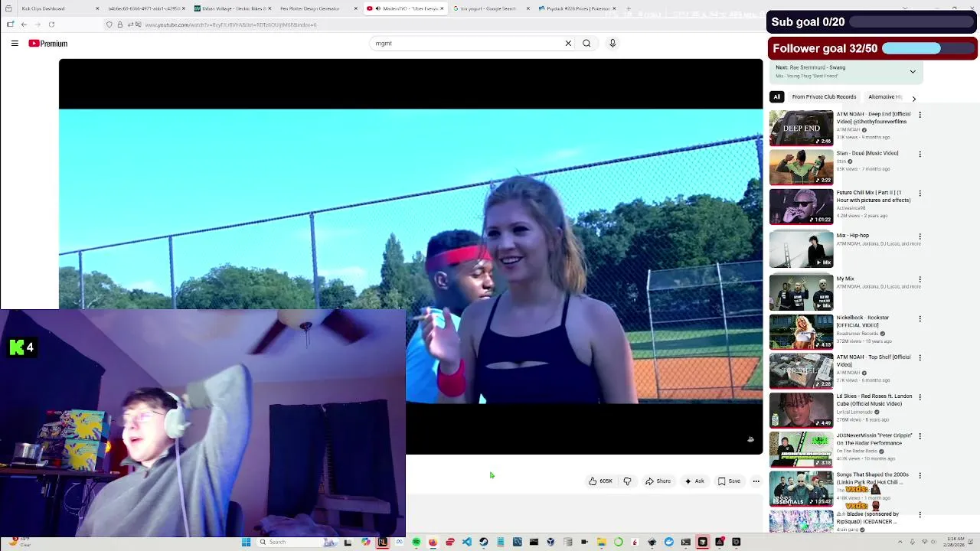Screen dimensions: 980x551
Task: Open the 'My Mix' playlist title
Action: pyautogui.click(x=845, y=279)
